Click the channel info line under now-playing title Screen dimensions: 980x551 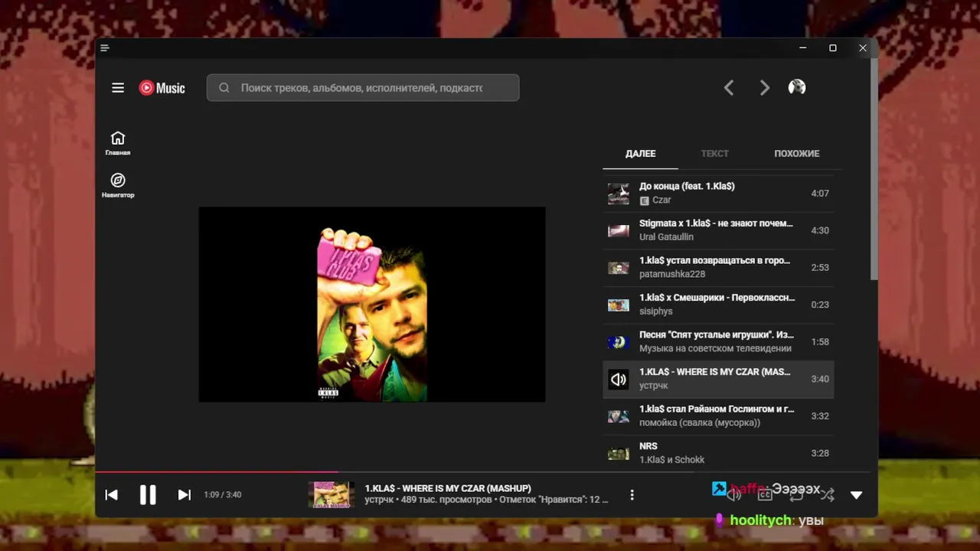pos(486,500)
